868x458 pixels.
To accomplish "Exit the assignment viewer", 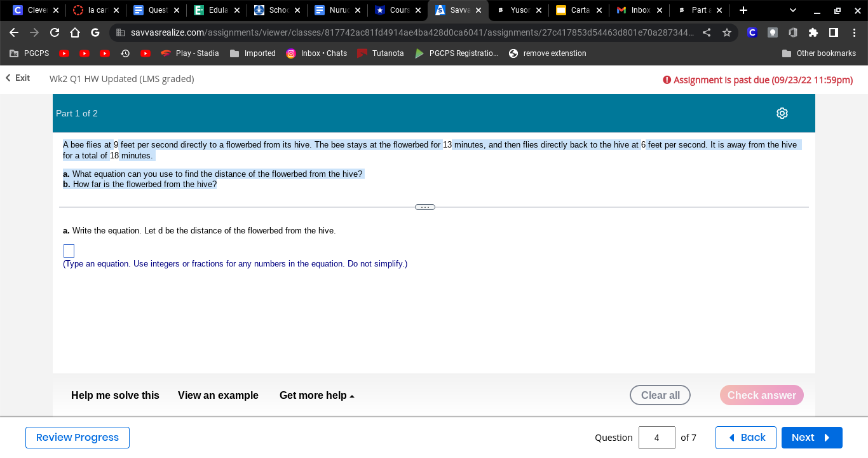I will coord(18,78).
